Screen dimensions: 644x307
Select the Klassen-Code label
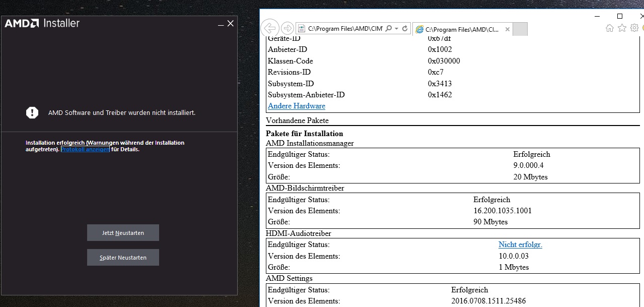click(x=291, y=61)
